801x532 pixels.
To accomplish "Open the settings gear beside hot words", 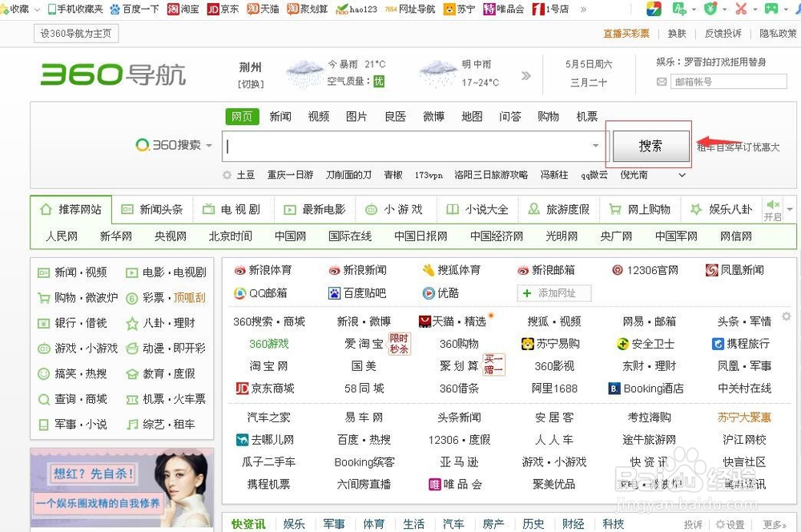I will (x=227, y=175).
